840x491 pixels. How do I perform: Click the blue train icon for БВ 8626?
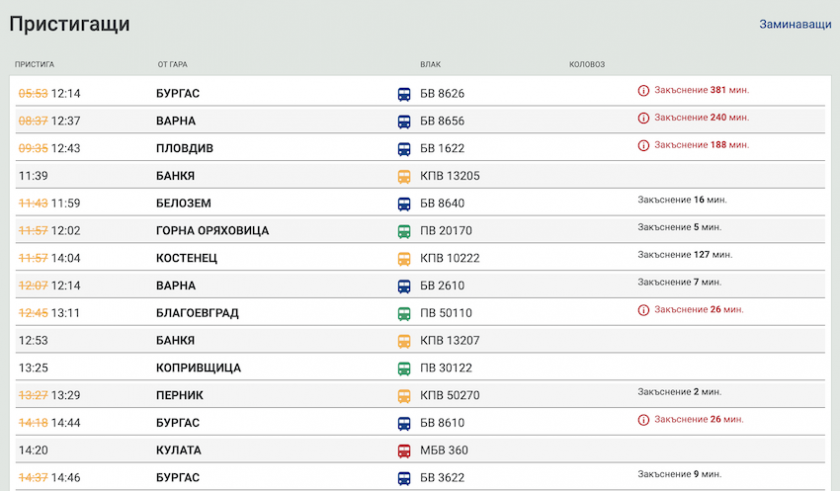pos(404,94)
